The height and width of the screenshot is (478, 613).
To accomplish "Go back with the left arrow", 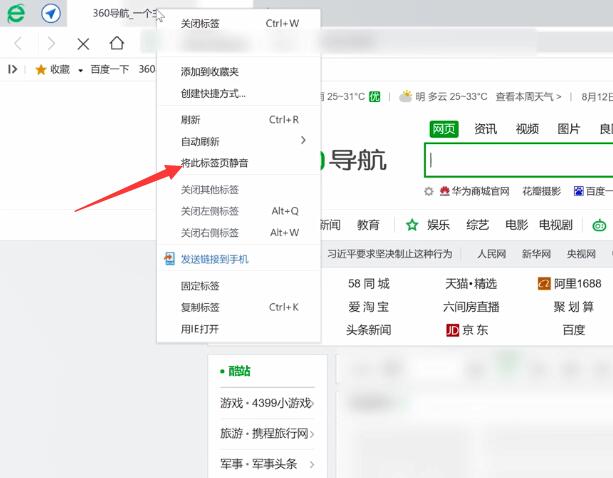I will coord(18,43).
